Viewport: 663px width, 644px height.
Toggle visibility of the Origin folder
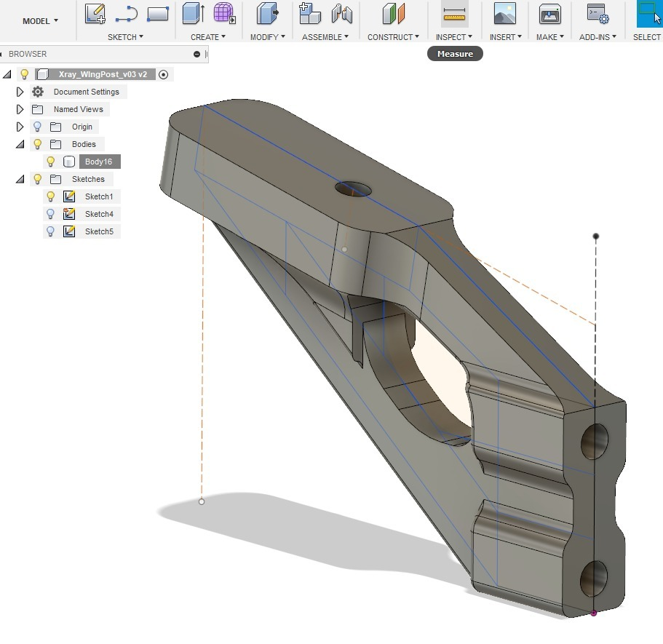pos(37,126)
